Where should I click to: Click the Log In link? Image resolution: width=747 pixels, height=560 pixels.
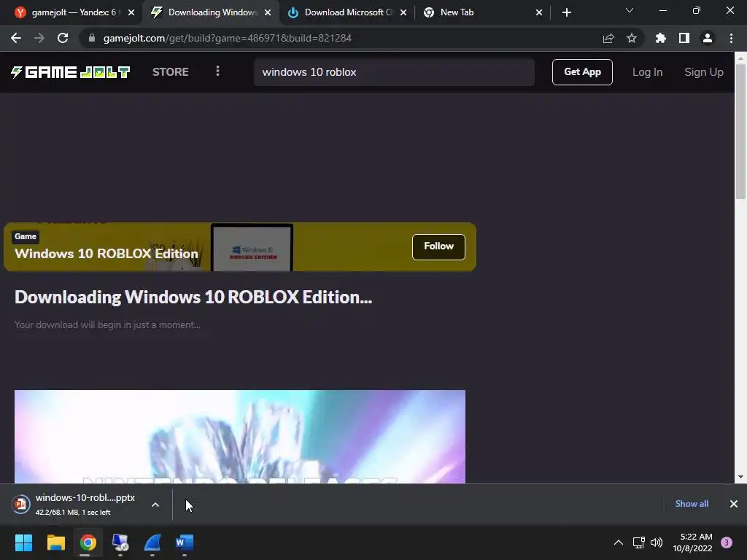click(647, 72)
